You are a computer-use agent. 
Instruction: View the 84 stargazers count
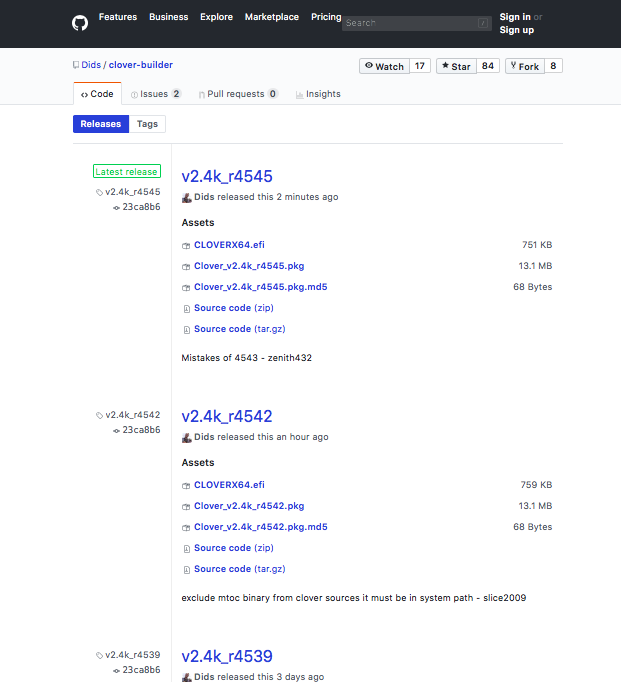pyautogui.click(x=488, y=66)
